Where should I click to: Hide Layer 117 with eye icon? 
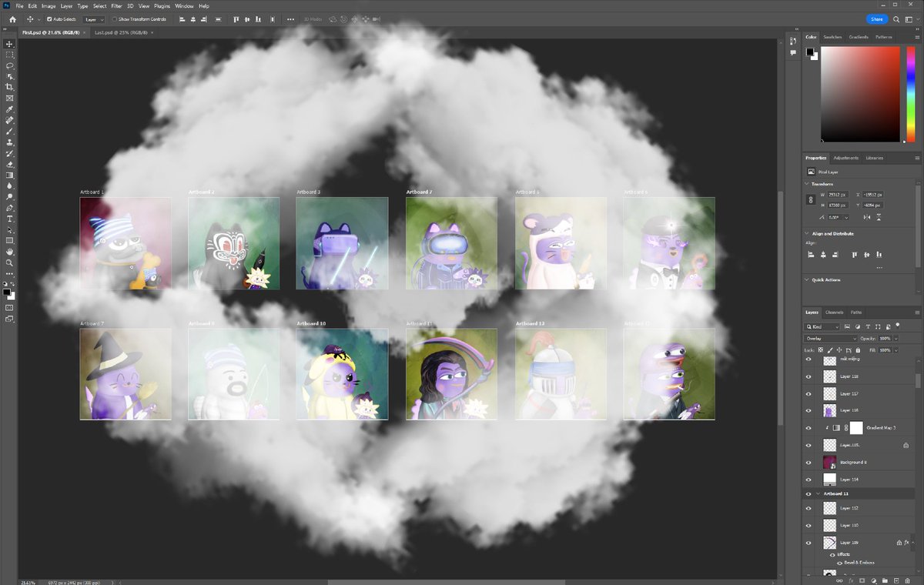coord(808,393)
